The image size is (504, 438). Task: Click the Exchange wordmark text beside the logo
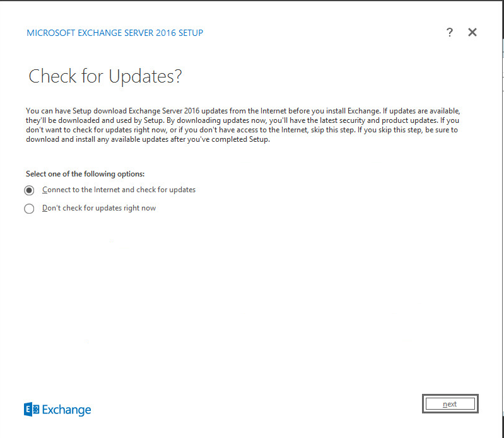[67, 410]
